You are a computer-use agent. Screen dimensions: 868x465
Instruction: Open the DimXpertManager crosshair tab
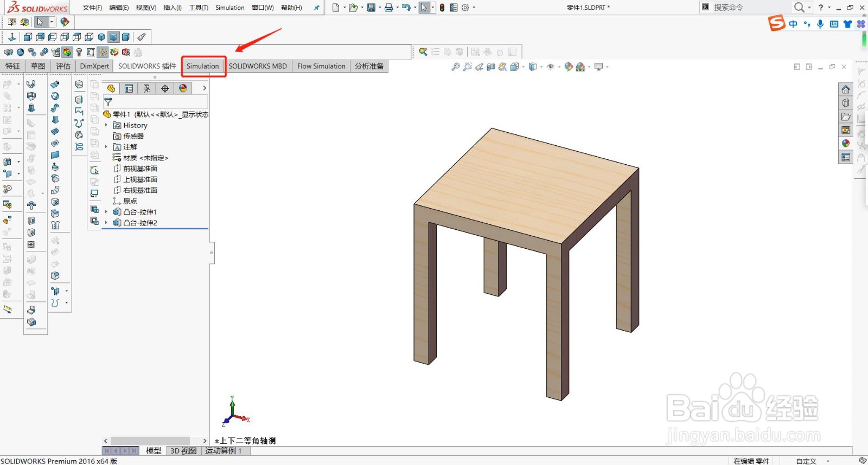click(x=165, y=88)
